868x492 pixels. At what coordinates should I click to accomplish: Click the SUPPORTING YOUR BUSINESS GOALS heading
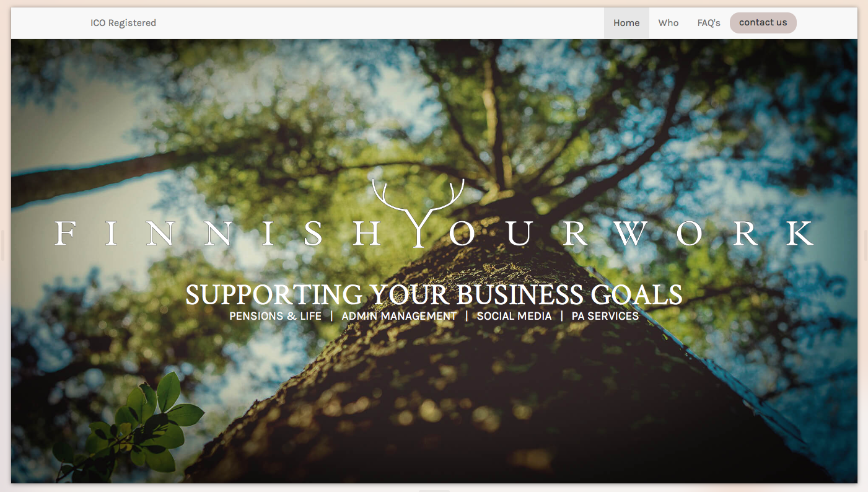point(434,295)
